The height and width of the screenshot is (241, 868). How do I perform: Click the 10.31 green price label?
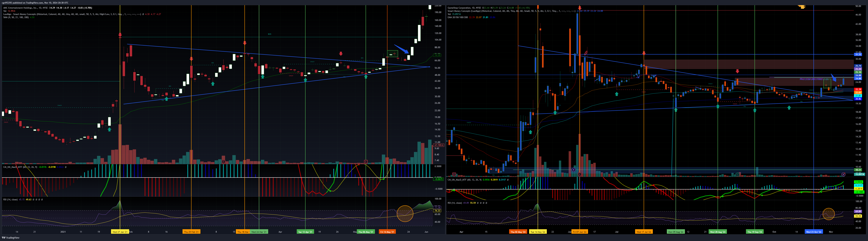point(858,170)
